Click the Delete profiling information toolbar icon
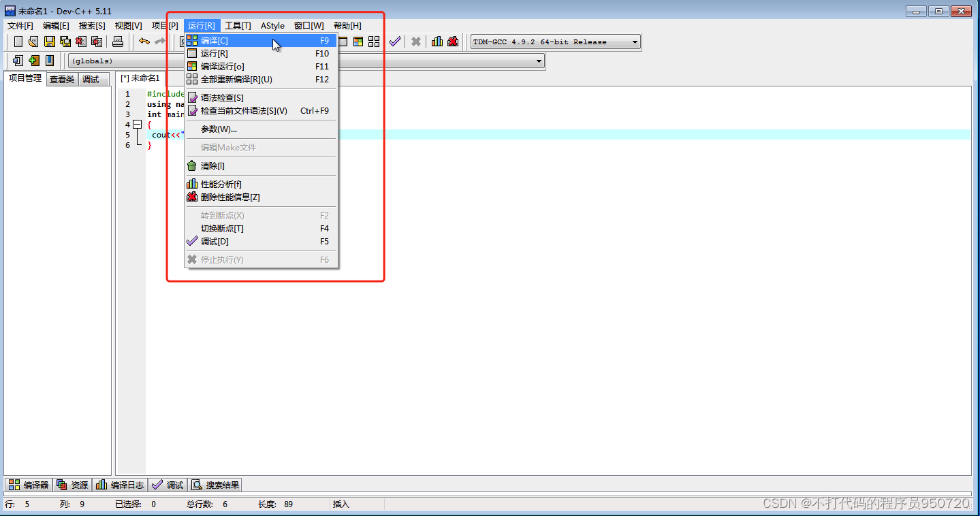This screenshot has width=980, height=516. coord(453,42)
